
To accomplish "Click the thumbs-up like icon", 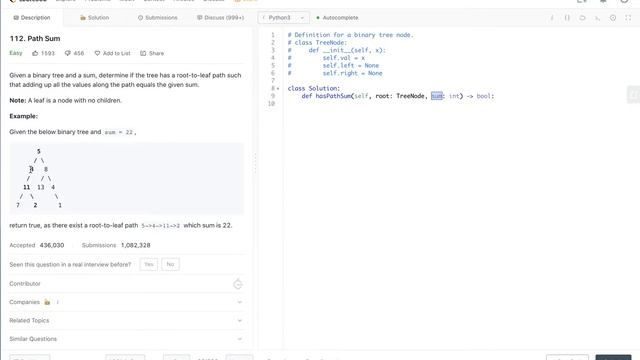I will click(x=35, y=53).
